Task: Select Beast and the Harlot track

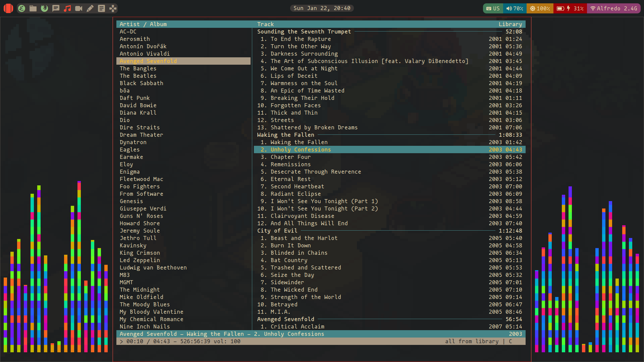Action: [304, 238]
